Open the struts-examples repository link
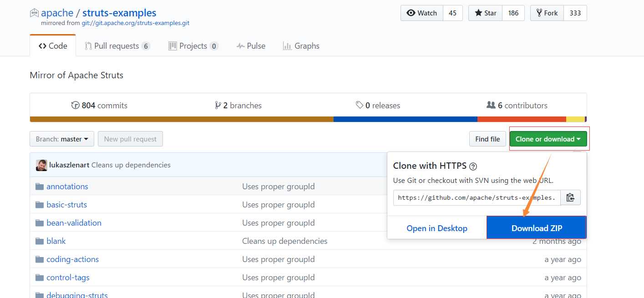This screenshot has width=644, height=298. click(x=119, y=13)
